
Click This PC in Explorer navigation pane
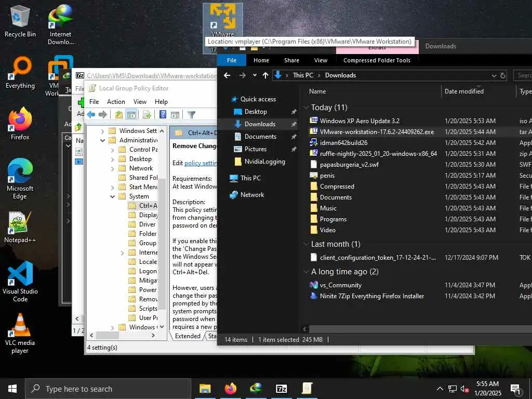(250, 178)
